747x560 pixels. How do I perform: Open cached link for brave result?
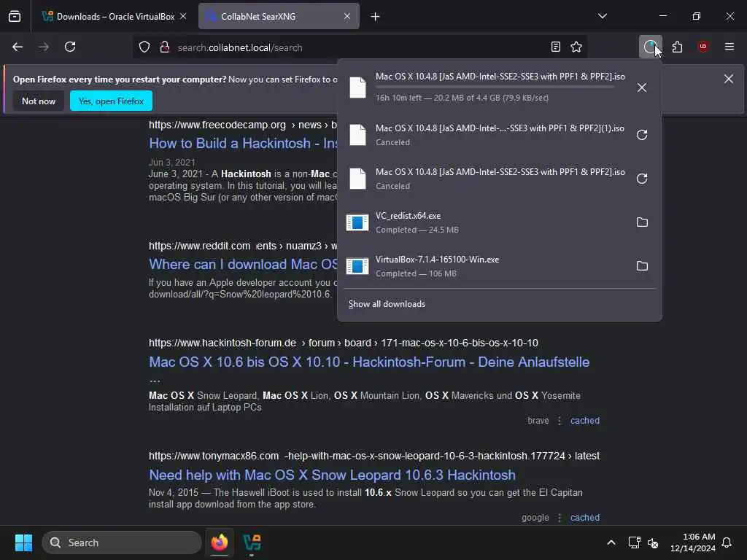coord(585,421)
